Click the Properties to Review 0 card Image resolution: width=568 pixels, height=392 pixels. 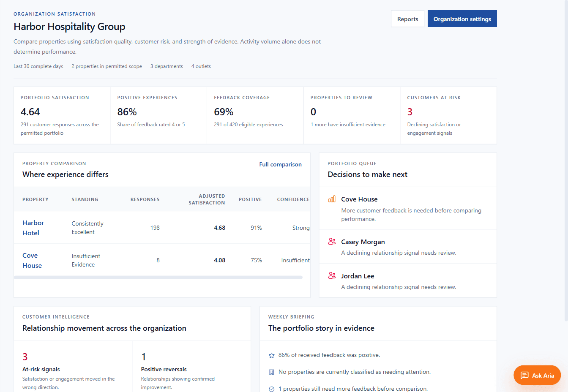[352, 115]
